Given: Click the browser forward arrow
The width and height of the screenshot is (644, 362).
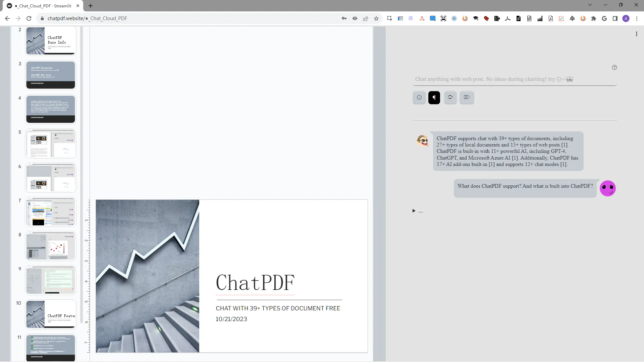Looking at the screenshot, I should point(18,18).
